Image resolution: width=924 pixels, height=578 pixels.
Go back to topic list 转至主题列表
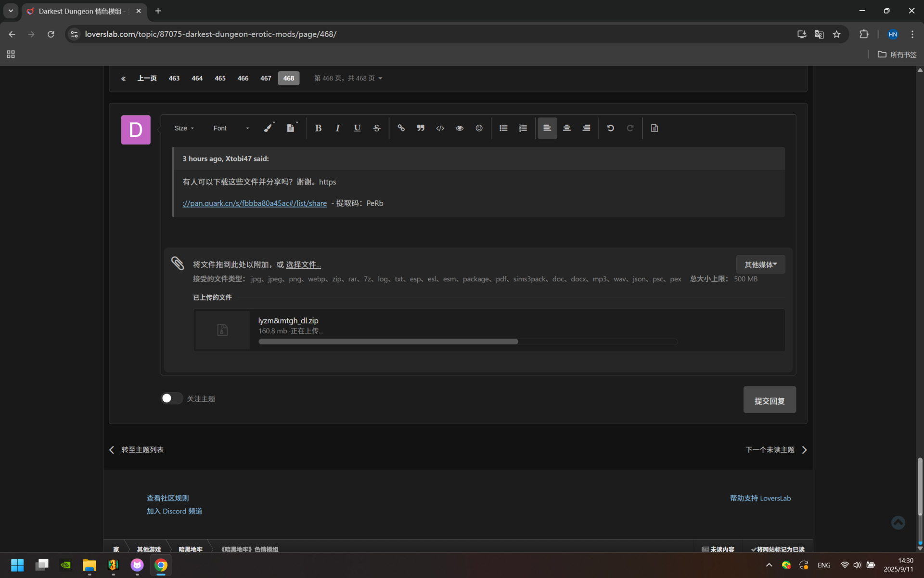tap(137, 449)
